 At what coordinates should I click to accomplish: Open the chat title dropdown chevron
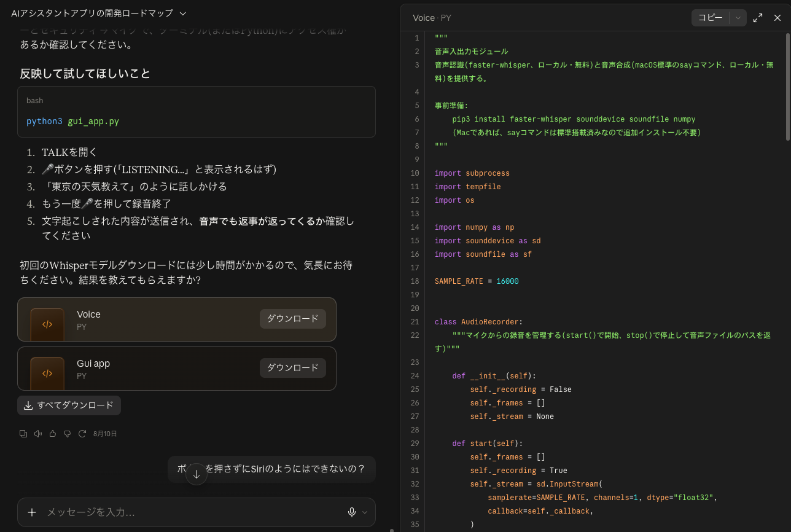(183, 14)
